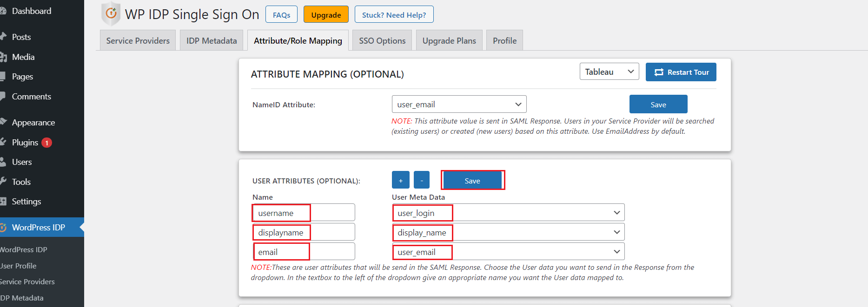Open the User Profile submenu link
The width and height of the screenshot is (868, 307).
(18, 266)
